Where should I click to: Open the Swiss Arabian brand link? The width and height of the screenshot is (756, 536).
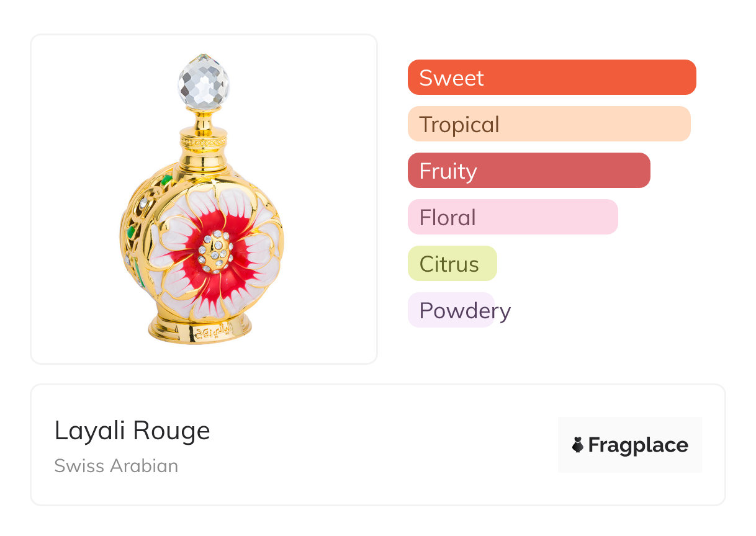[x=116, y=466]
